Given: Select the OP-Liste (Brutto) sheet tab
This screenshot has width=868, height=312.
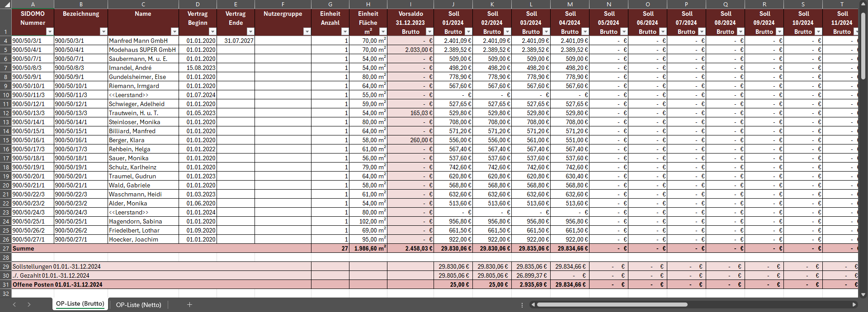Looking at the screenshot, I should pyautogui.click(x=80, y=304).
